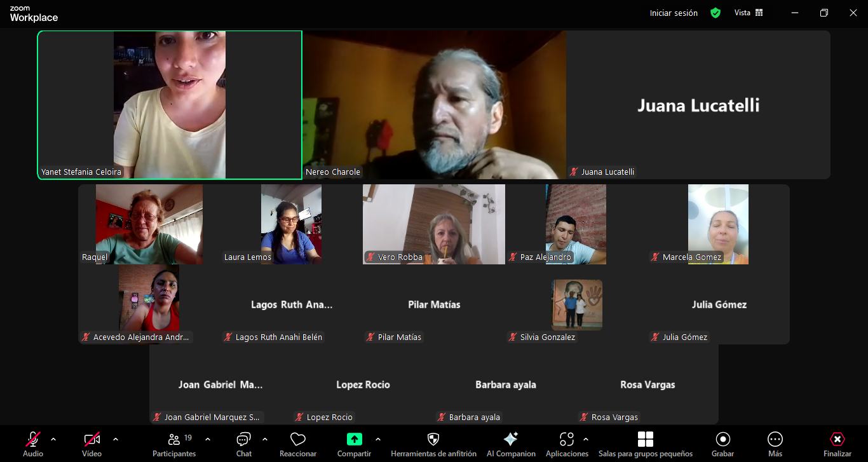Turn on the camera with Vídeo button
The height and width of the screenshot is (462, 868).
pos(92,444)
